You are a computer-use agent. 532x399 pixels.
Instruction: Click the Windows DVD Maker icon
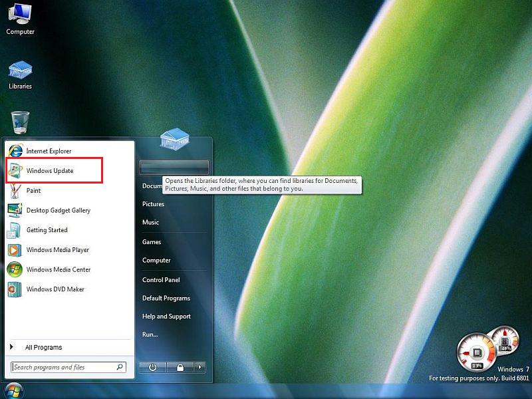15,289
